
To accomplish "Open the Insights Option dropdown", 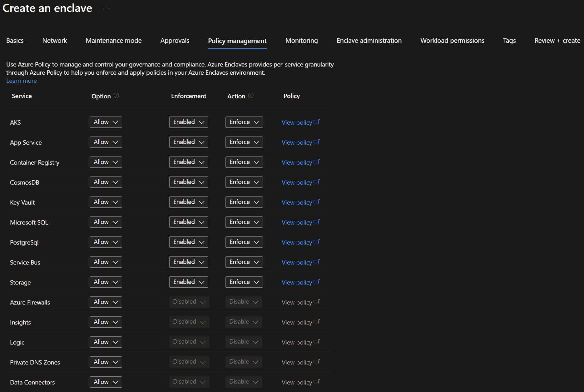I will coord(106,322).
